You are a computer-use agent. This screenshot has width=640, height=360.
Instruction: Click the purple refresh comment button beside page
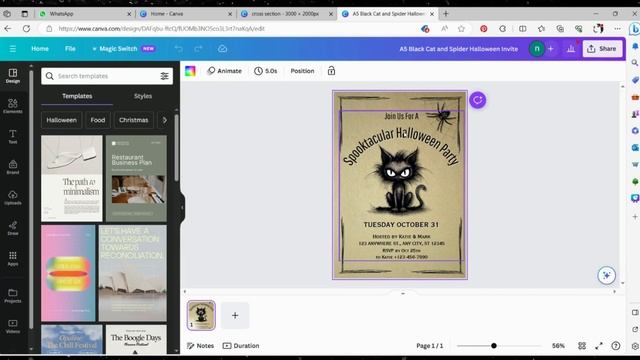(x=478, y=100)
